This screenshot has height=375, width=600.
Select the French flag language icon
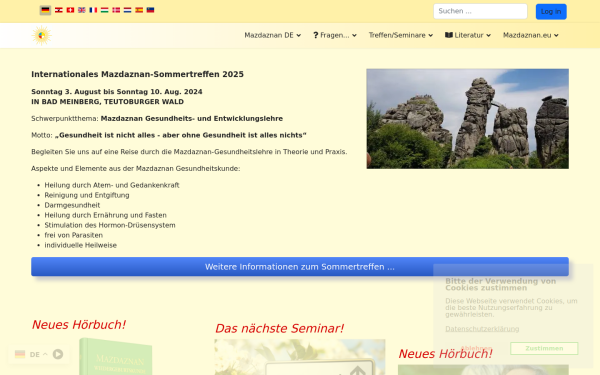[x=93, y=10]
